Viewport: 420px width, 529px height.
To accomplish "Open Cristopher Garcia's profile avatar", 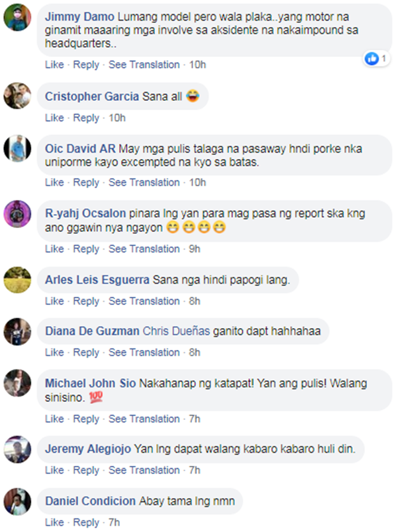I will pos(17,96).
